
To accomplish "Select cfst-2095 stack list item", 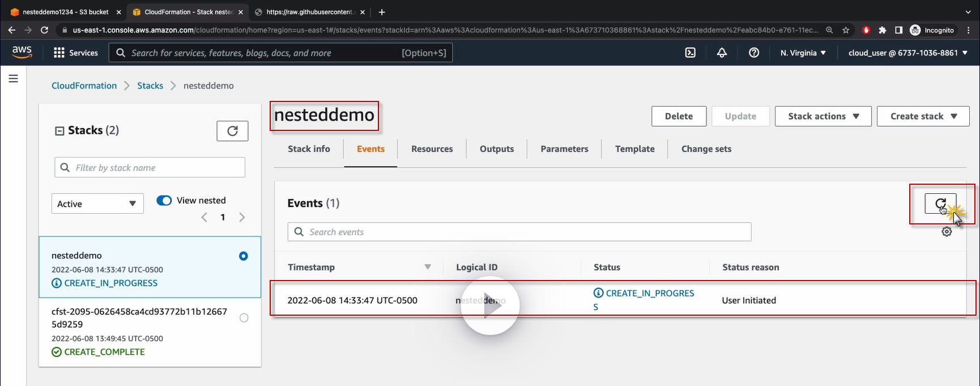I will pos(150,332).
